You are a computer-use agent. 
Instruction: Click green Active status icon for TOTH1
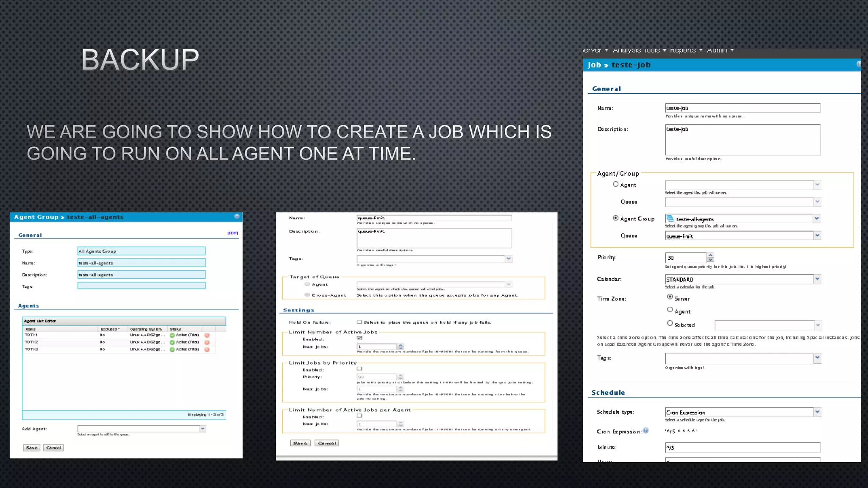pyautogui.click(x=172, y=335)
